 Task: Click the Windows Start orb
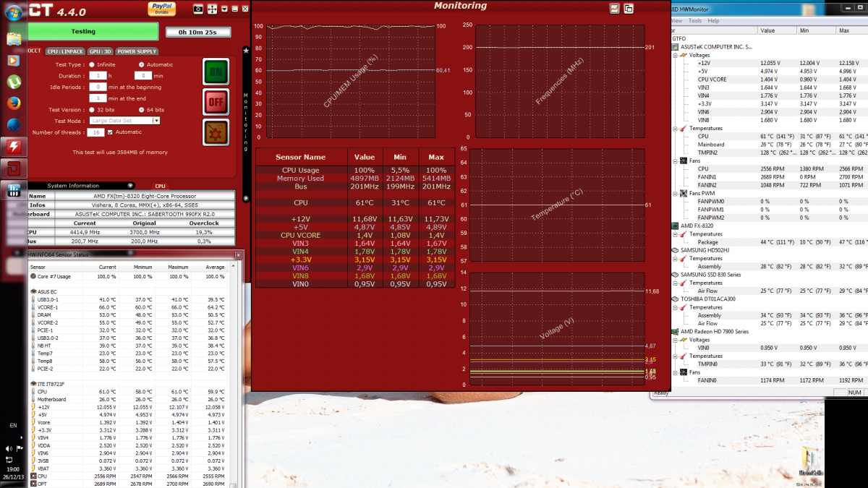pos(14,14)
